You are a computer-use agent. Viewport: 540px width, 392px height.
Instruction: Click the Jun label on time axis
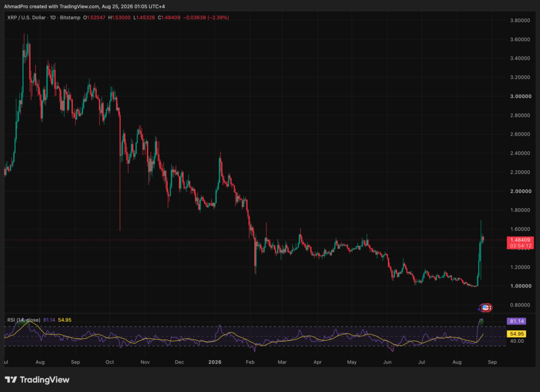388,362
